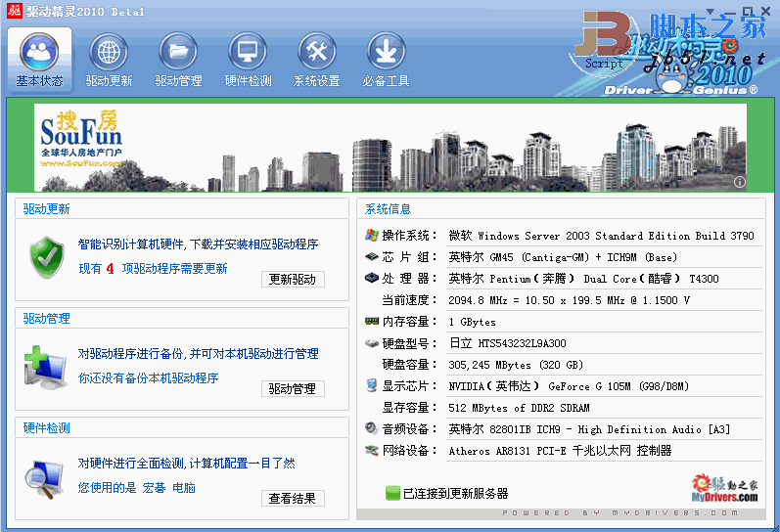Click the 硬件检测 panel header
The height and width of the screenshot is (532, 780).
(182, 428)
